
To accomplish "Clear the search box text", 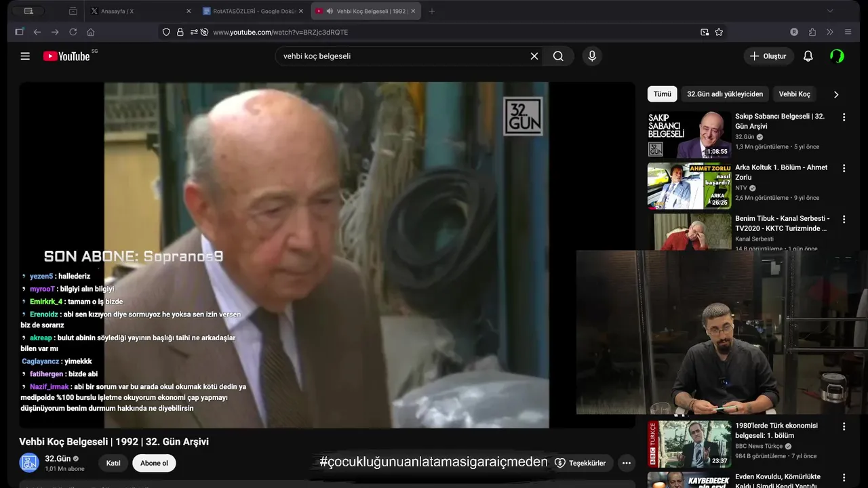I will pyautogui.click(x=534, y=56).
